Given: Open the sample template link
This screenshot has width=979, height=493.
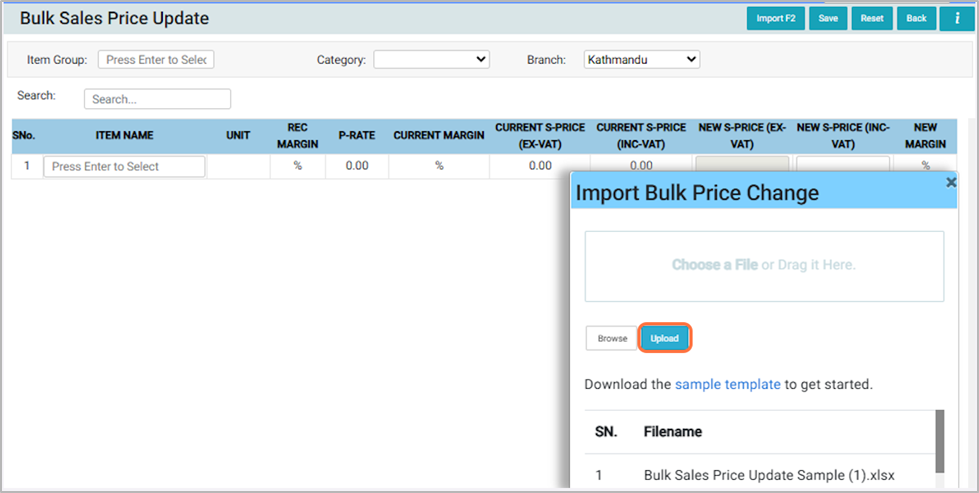Looking at the screenshot, I should tap(727, 384).
